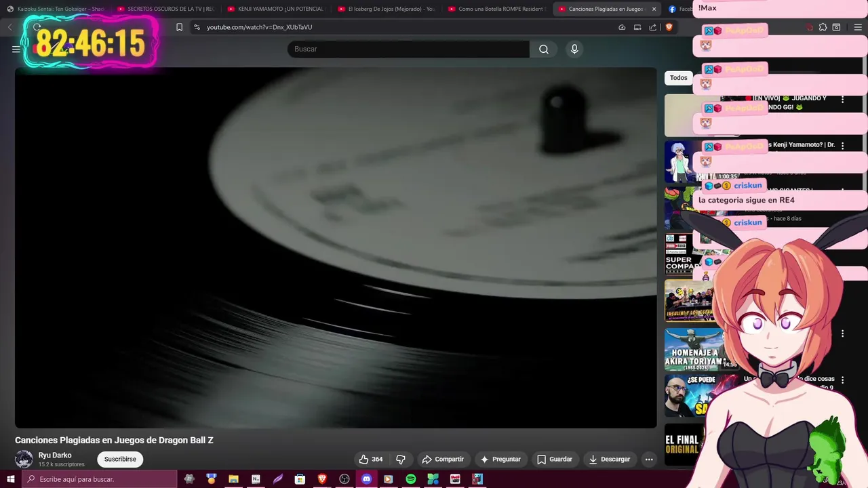Open Brave Shields lion icon
Viewport: 868px width, 488px height.
(x=669, y=27)
